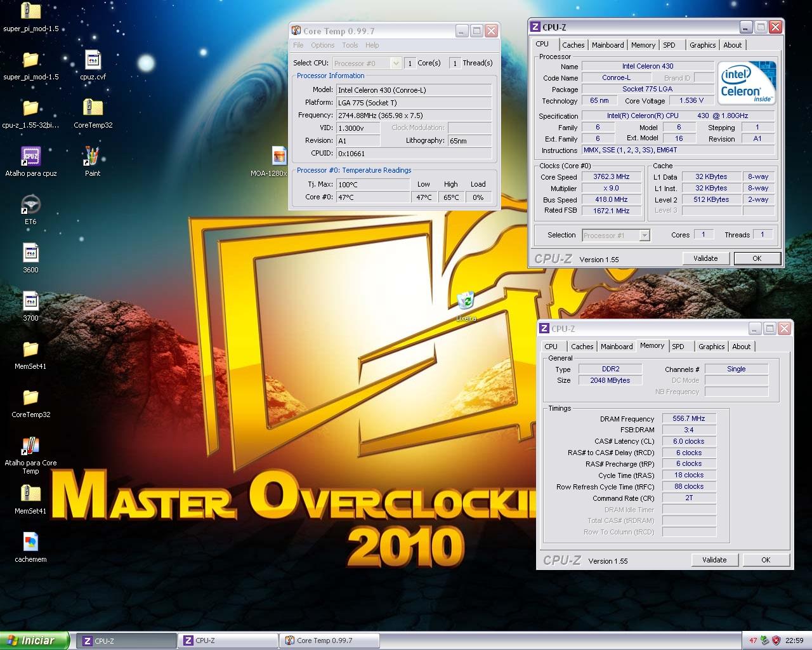Screen dimensions: 812x650
Task: Switch to Mainboard tab in upper CPU-Z window
Action: click(608, 45)
